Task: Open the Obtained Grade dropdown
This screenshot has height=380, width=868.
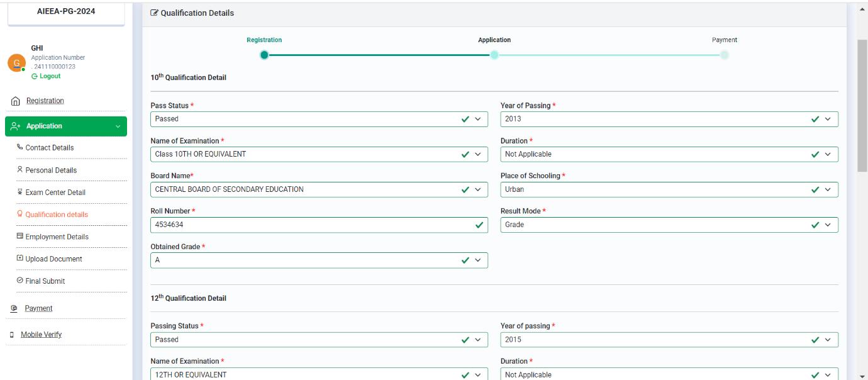Action: click(319, 260)
